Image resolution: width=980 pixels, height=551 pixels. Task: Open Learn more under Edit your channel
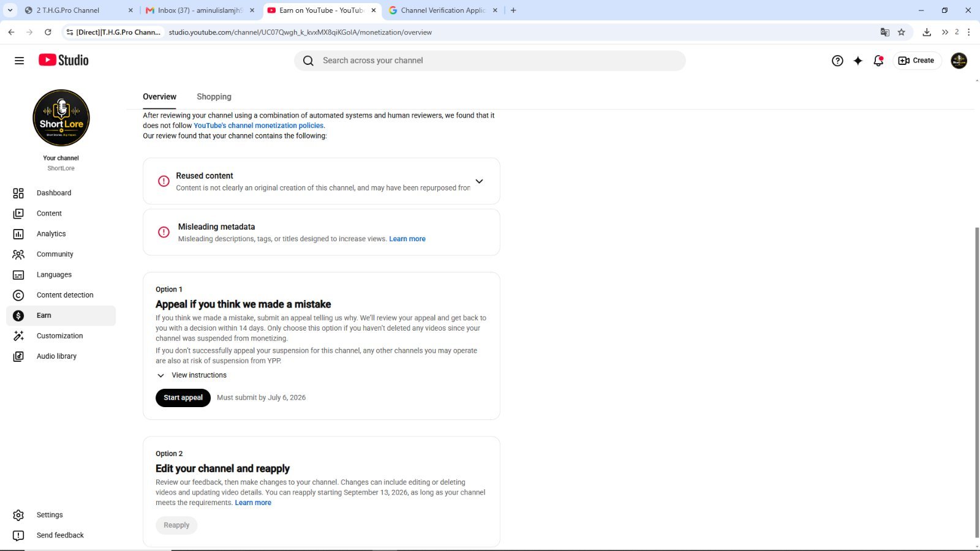pyautogui.click(x=253, y=503)
